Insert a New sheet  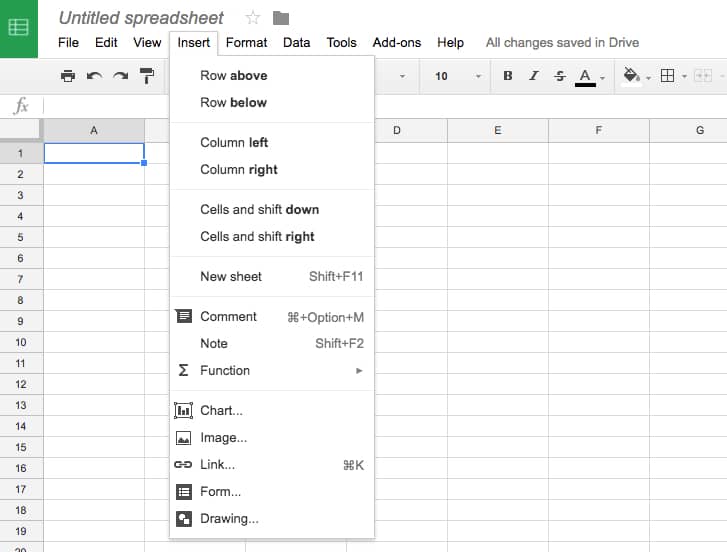tap(231, 276)
